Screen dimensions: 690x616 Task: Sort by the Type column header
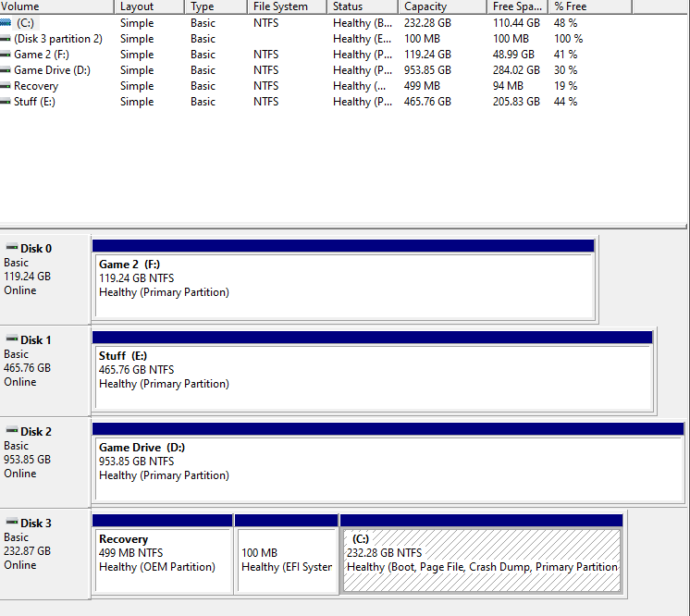[216, 6]
